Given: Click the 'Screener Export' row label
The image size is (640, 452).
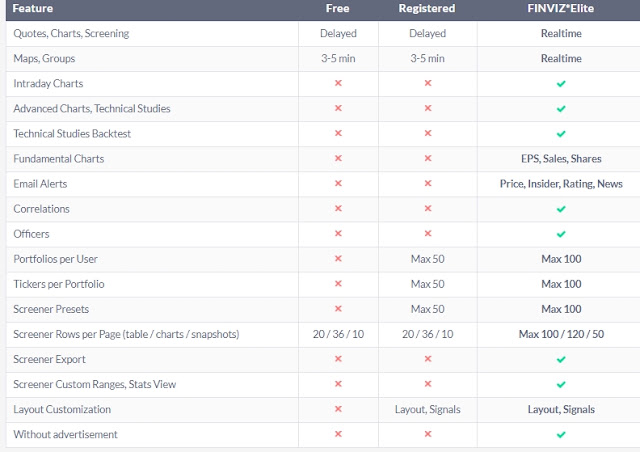Looking at the screenshot, I should (x=49, y=359).
